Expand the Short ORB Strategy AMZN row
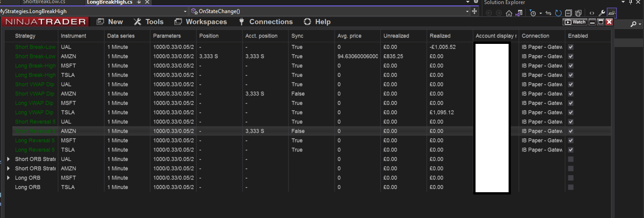The image size is (644, 218). [x=9, y=168]
